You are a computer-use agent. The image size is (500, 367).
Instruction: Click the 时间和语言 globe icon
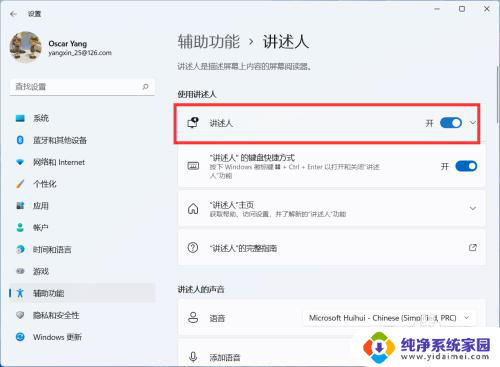[20, 249]
